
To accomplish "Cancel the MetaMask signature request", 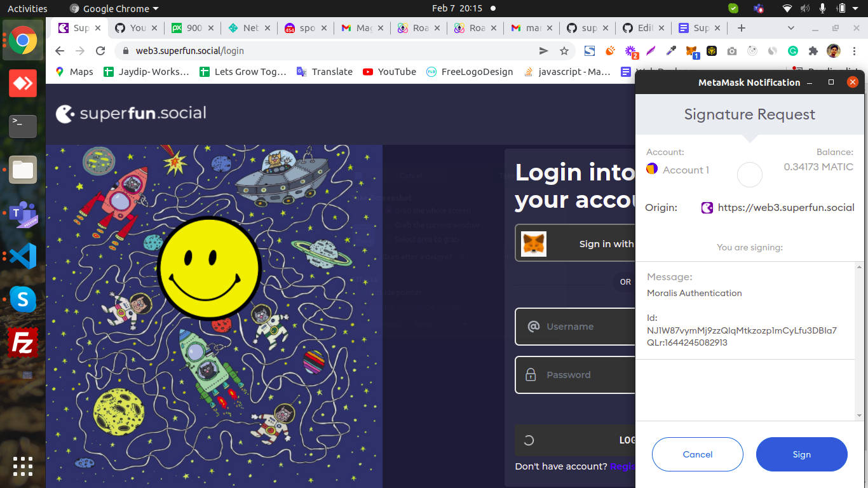I will 697,454.
